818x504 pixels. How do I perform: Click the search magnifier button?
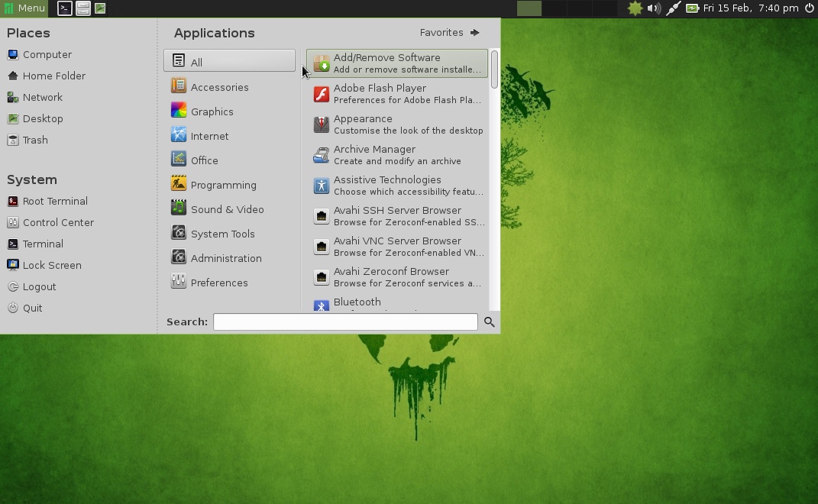(489, 321)
